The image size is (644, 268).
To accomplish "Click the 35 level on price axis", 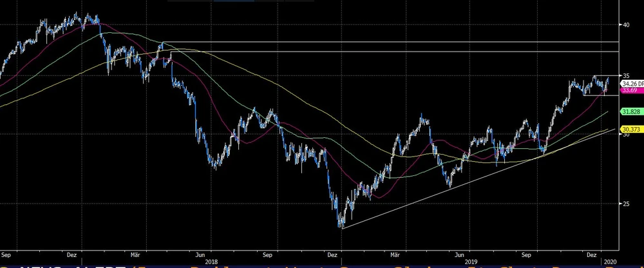I will (624, 75).
